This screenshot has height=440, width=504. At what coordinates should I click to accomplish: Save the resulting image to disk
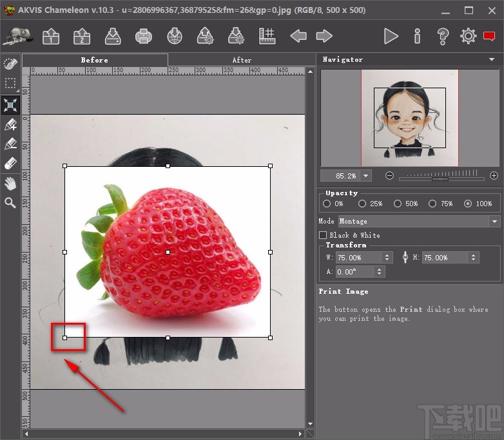point(113,36)
